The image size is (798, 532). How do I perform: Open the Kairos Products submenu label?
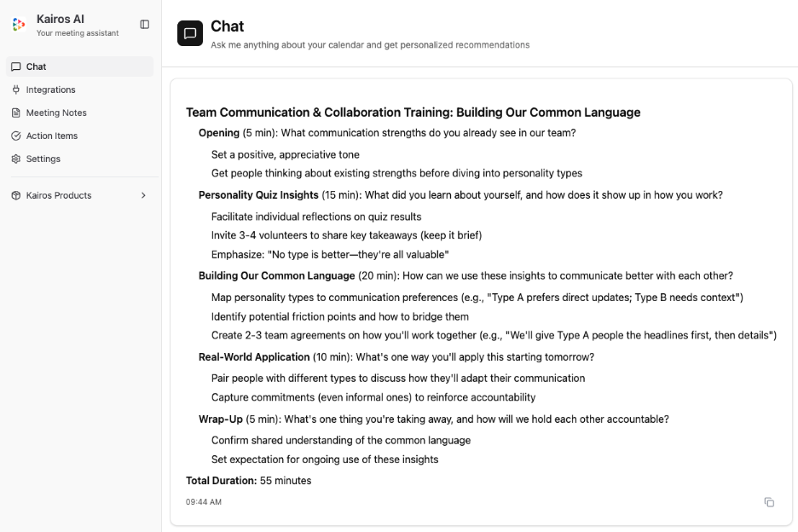(x=59, y=195)
